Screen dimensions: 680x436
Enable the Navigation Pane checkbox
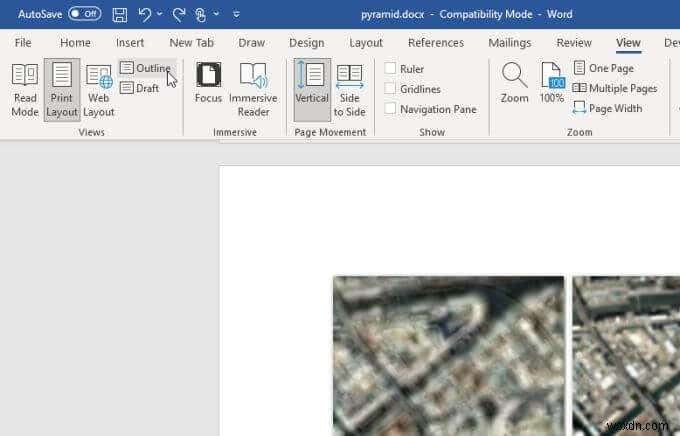tap(390, 108)
